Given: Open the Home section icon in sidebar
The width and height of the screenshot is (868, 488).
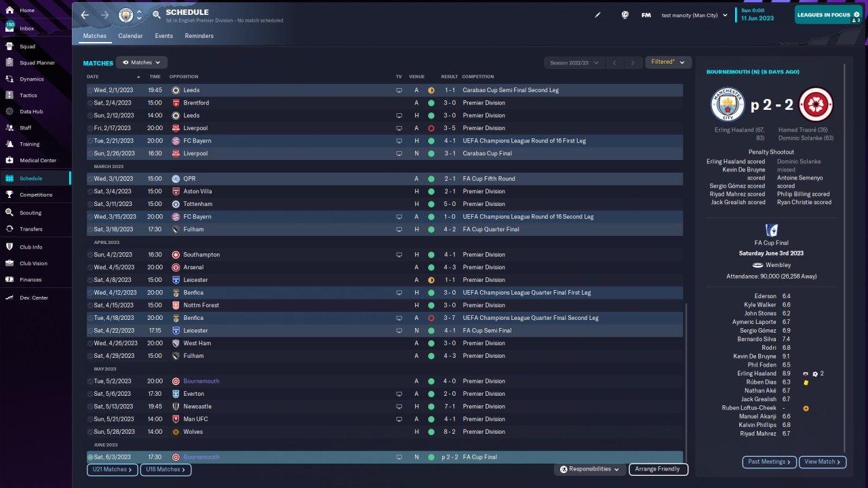Looking at the screenshot, I should point(9,11).
